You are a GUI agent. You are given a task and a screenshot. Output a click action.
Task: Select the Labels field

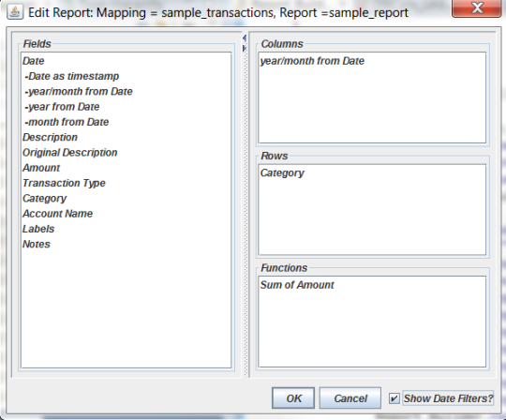click(126, 229)
